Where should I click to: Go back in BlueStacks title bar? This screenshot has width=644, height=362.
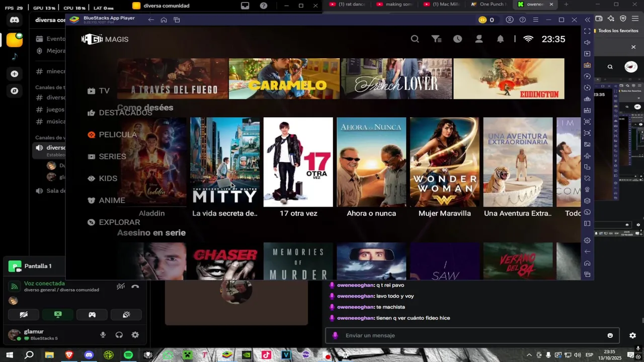(151, 20)
